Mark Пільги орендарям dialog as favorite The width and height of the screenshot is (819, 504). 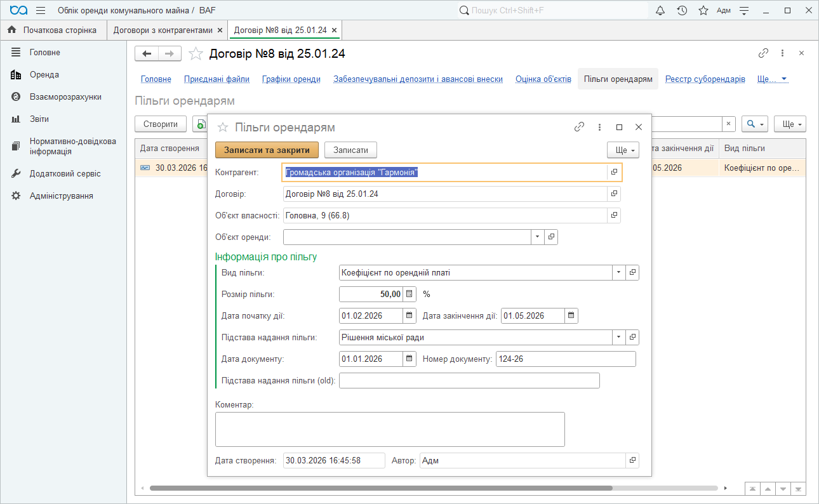pyautogui.click(x=223, y=127)
